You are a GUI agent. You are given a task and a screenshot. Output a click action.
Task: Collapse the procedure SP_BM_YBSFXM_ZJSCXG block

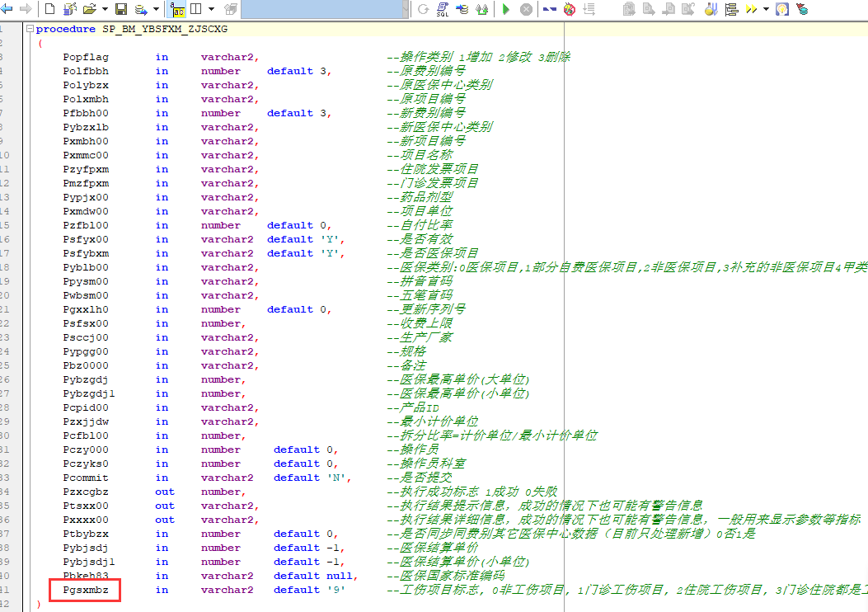tap(30, 29)
